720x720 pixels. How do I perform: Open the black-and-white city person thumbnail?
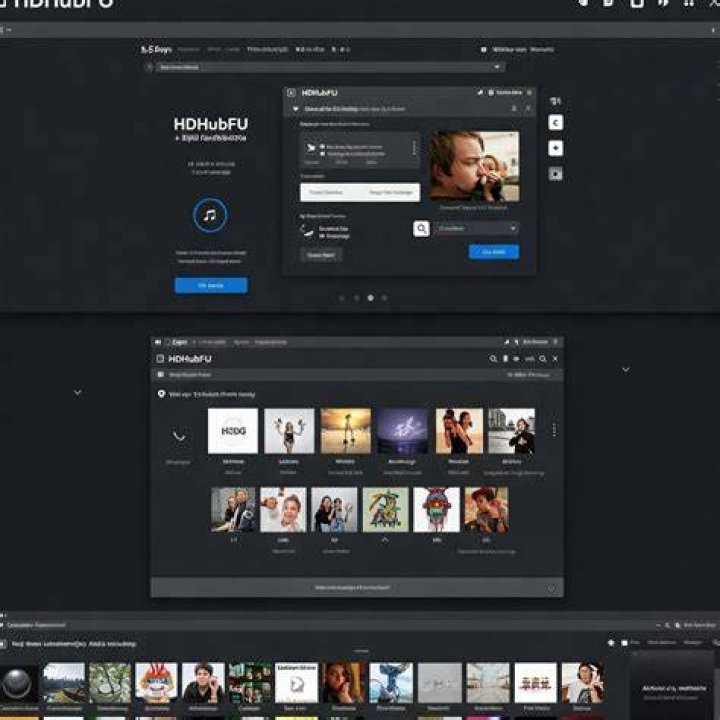[511, 431]
